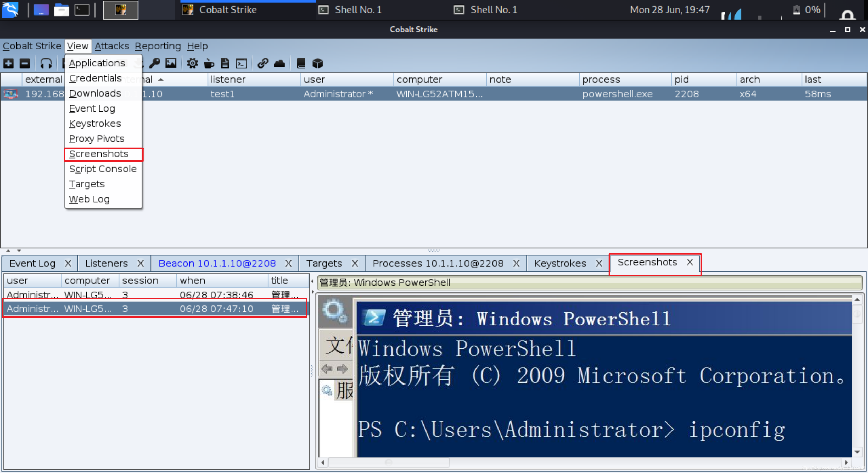Screen dimensions: 868x473
Task: Click the gear payload generator icon
Action: (x=192, y=63)
